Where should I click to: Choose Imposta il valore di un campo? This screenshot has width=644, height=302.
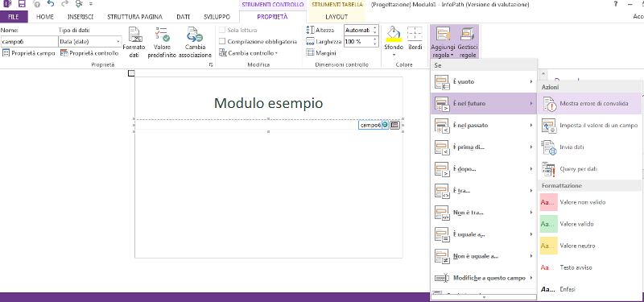click(x=590, y=126)
